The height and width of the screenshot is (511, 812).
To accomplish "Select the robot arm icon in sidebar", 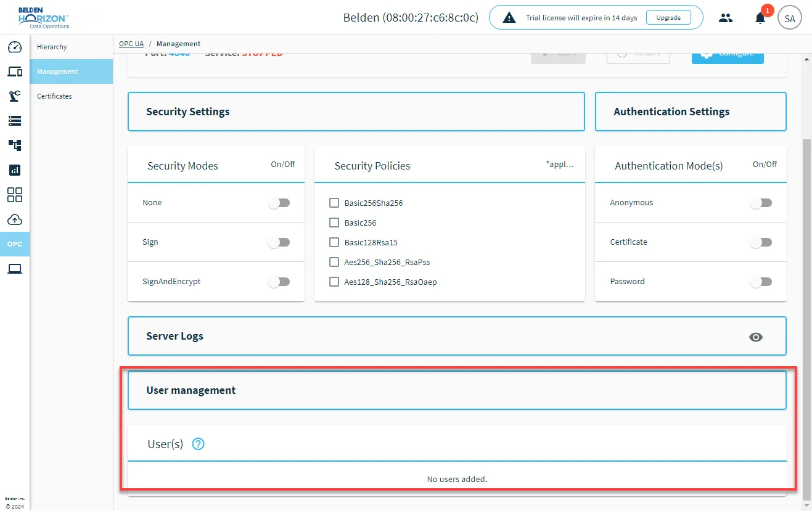I will pos(15,96).
